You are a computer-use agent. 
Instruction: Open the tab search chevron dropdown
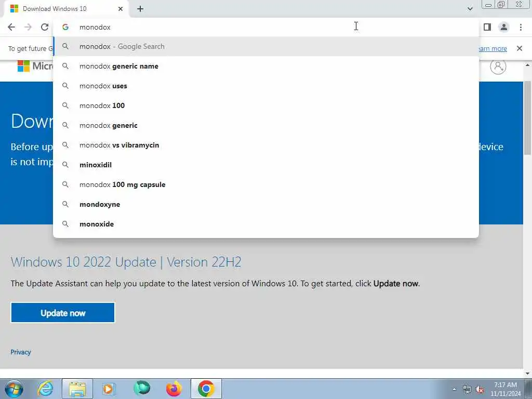click(x=470, y=9)
